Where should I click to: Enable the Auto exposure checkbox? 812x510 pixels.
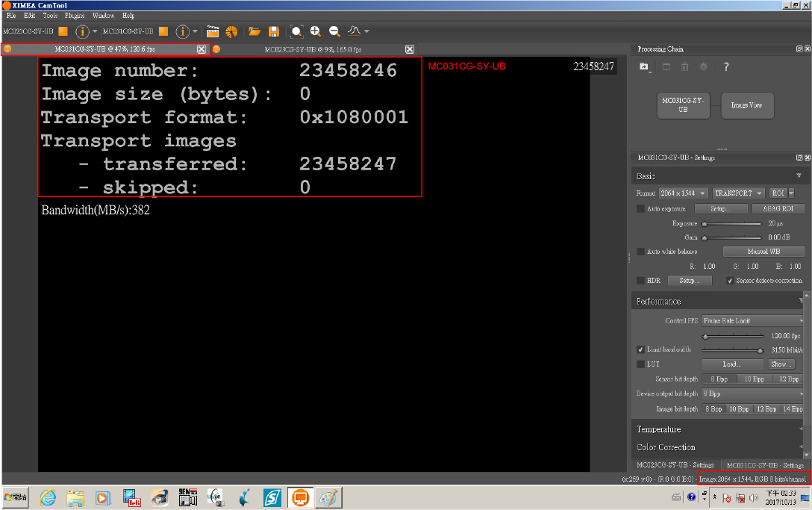640,209
